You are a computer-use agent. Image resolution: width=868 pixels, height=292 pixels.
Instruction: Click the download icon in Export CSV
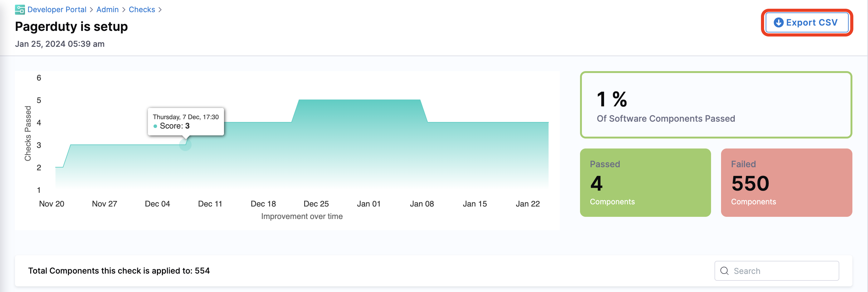pyautogui.click(x=778, y=22)
